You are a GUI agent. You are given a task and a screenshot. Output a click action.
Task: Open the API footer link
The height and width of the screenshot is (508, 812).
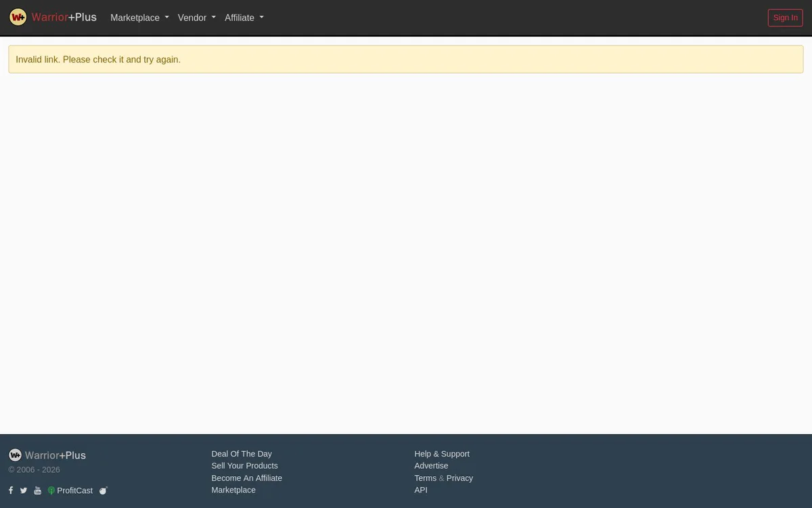(421, 490)
